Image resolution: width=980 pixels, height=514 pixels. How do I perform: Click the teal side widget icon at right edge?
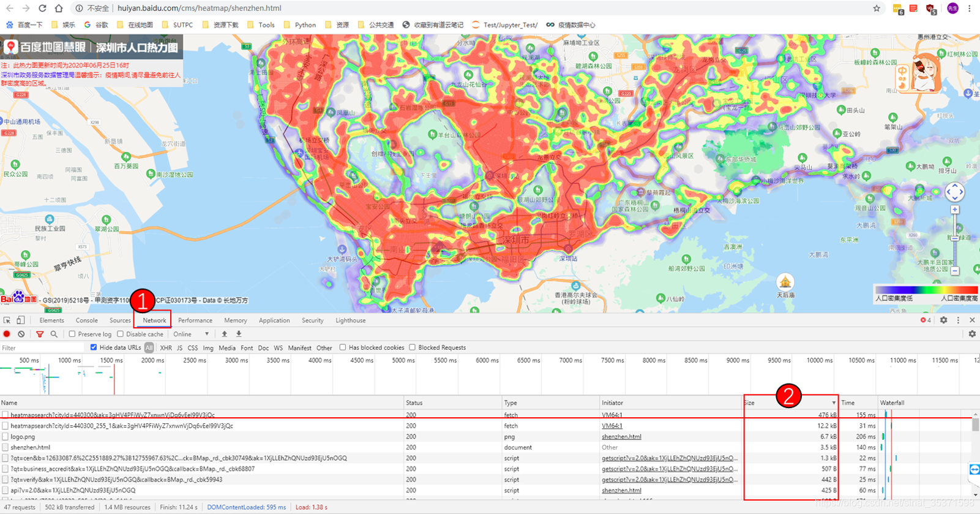click(x=974, y=469)
